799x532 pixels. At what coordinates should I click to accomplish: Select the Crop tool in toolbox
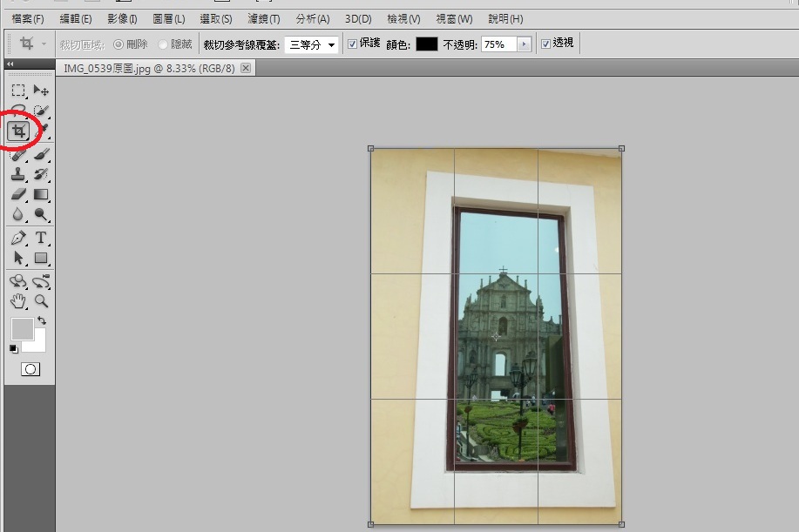[18, 131]
